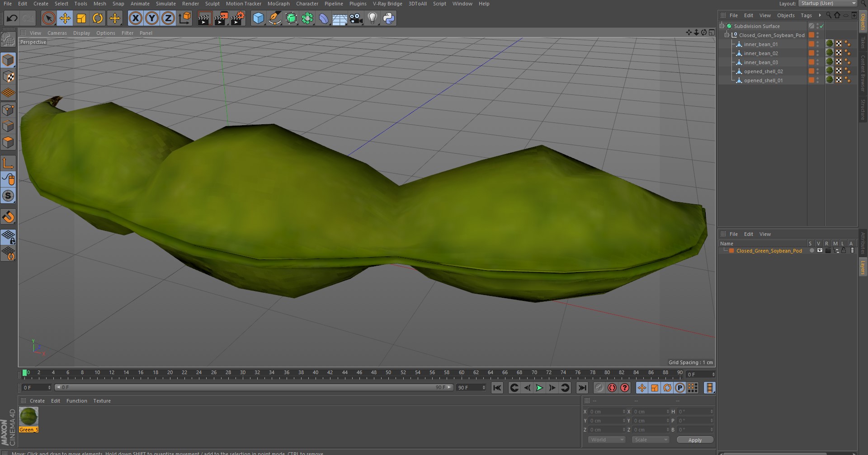Screen dimensions: 868x455
Task: Click the current frame 0 F field
Action: click(x=36, y=388)
